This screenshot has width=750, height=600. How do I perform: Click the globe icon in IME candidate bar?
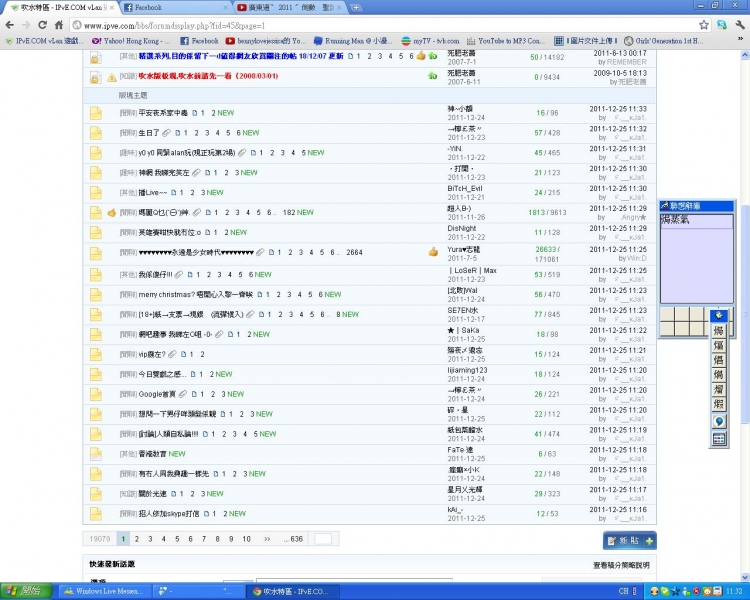718,421
